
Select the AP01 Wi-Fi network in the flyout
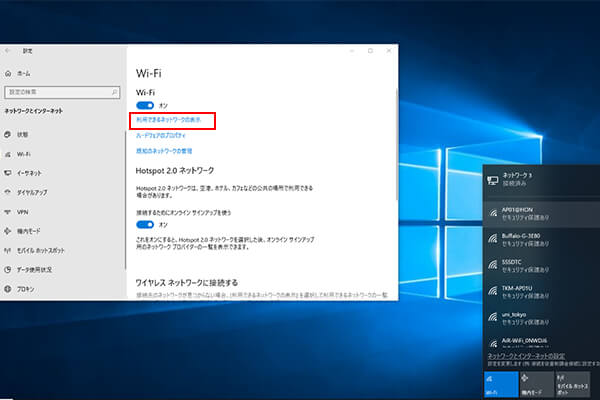click(541, 214)
